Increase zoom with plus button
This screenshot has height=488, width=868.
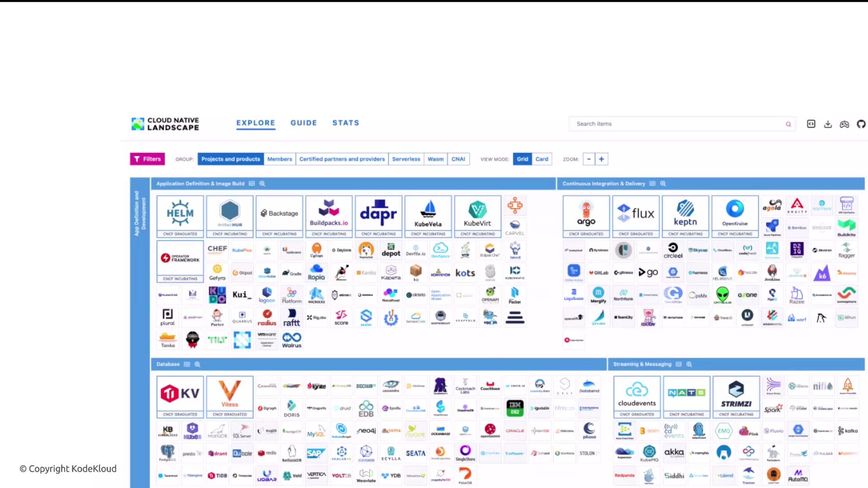[x=601, y=159]
